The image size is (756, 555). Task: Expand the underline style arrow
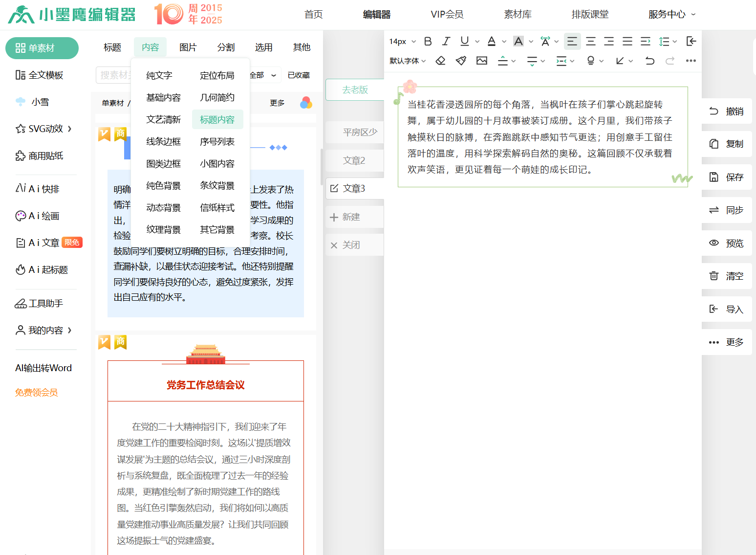pos(477,42)
